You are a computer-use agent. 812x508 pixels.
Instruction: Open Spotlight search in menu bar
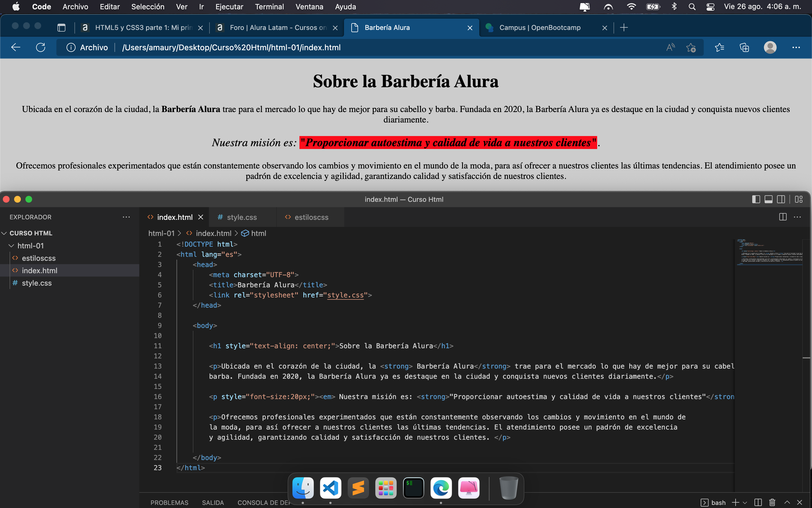[692, 7]
